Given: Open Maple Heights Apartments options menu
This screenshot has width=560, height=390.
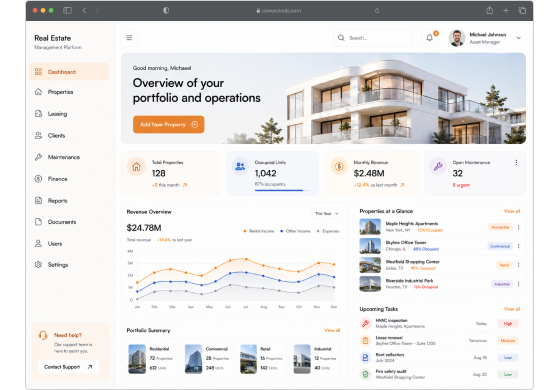Looking at the screenshot, I should 518,227.
